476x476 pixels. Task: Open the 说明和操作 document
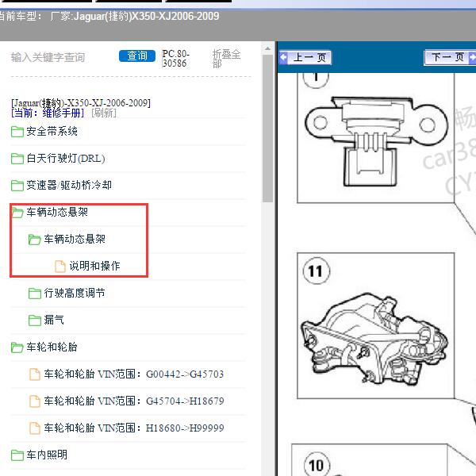tap(94, 266)
